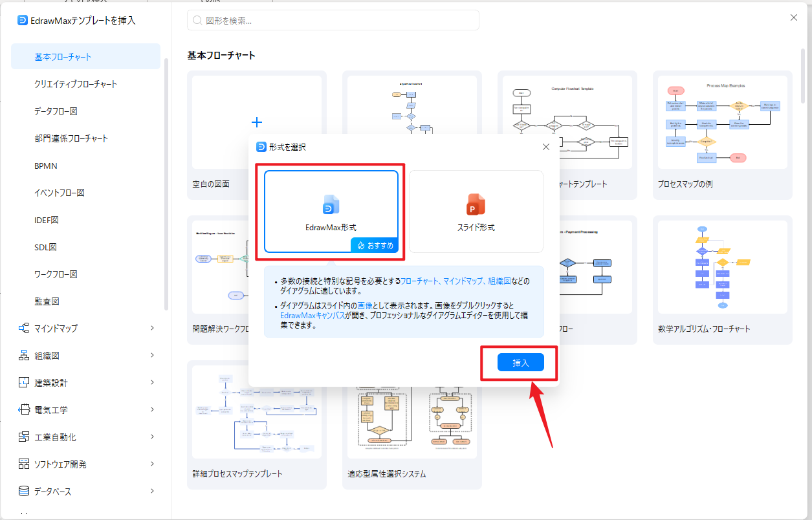Expand the 建築設計 category chevron
The image size is (812, 520).
pyautogui.click(x=152, y=382)
